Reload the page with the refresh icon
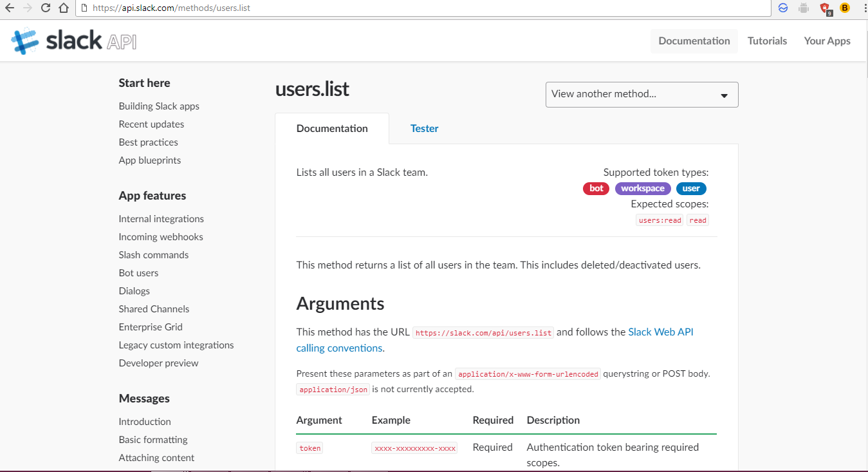Image resolution: width=868 pixels, height=472 pixels. click(46, 8)
